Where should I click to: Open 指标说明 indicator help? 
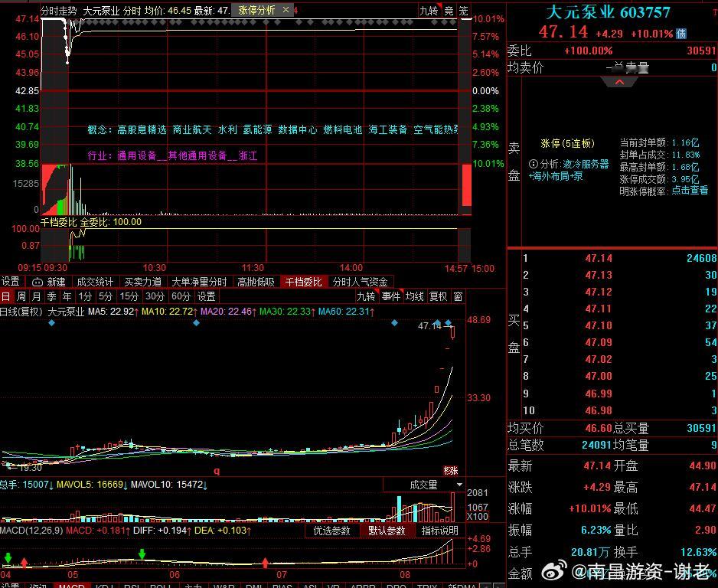pos(440,531)
